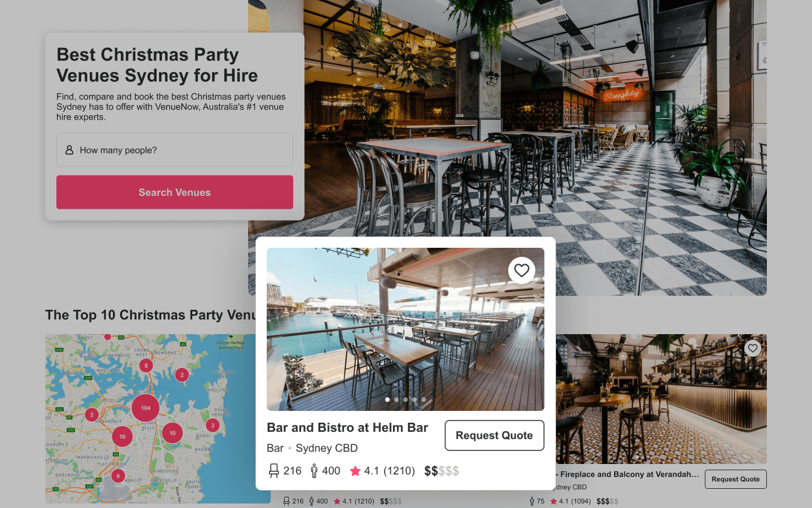The height and width of the screenshot is (508, 812).
Task: Click the person icon in people field
Action: (69, 150)
